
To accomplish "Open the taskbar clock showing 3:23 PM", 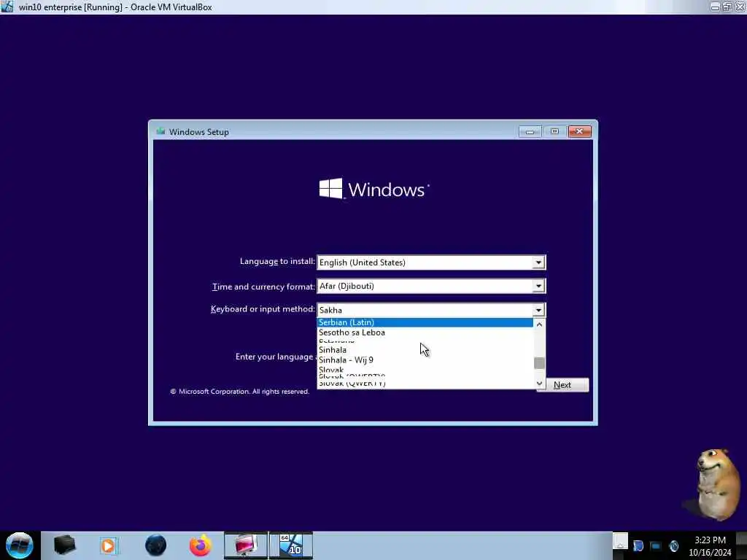I will click(710, 546).
